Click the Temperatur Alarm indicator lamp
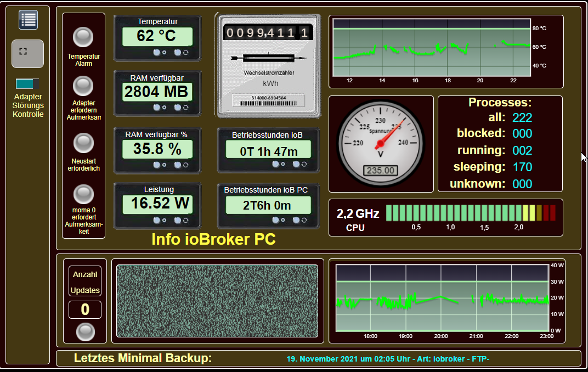The width and height of the screenshot is (588, 372). 83,37
